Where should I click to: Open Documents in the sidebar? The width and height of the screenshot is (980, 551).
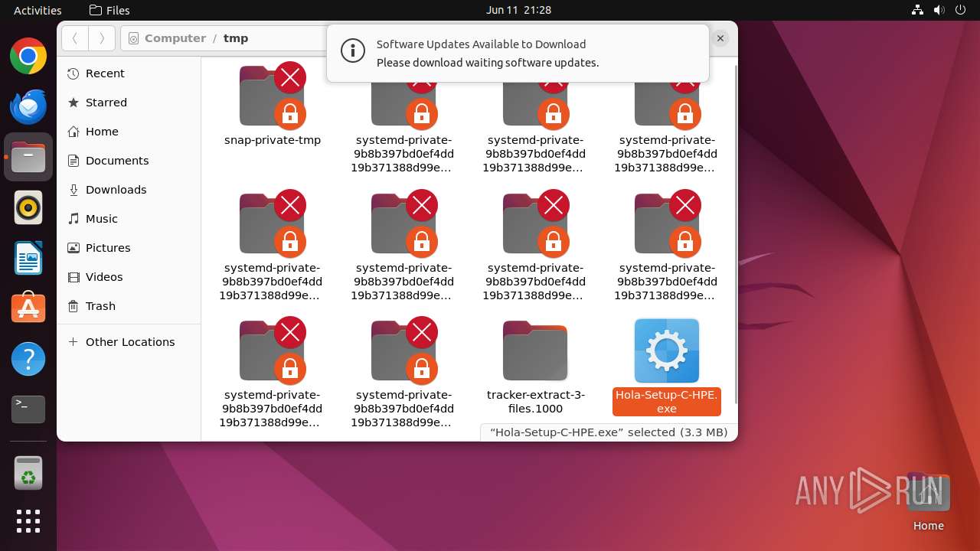[x=129, y=161]
